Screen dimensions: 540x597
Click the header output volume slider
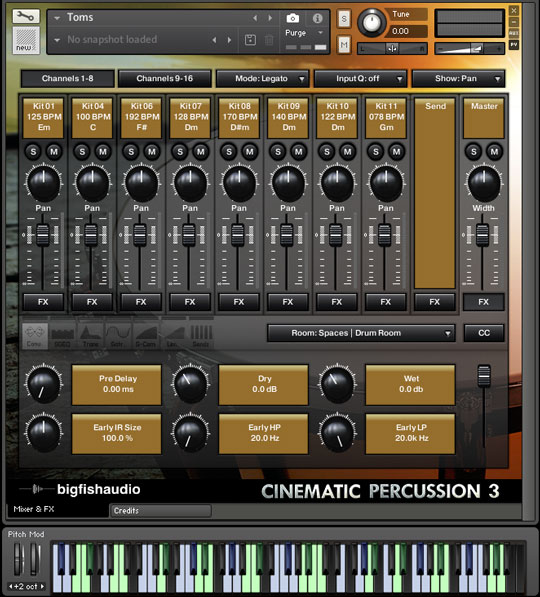click(x=470, y=49)
